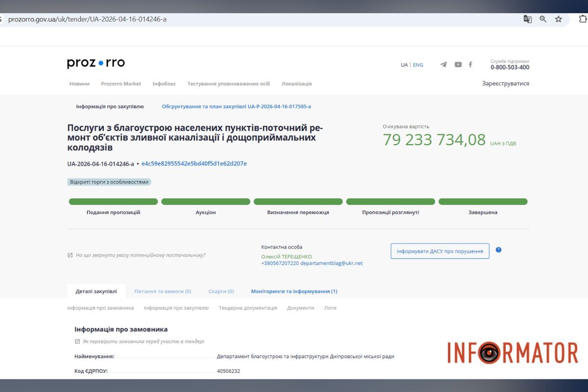
Task: Click the Аукціон progress stage bar
Action: pos(206,201)
